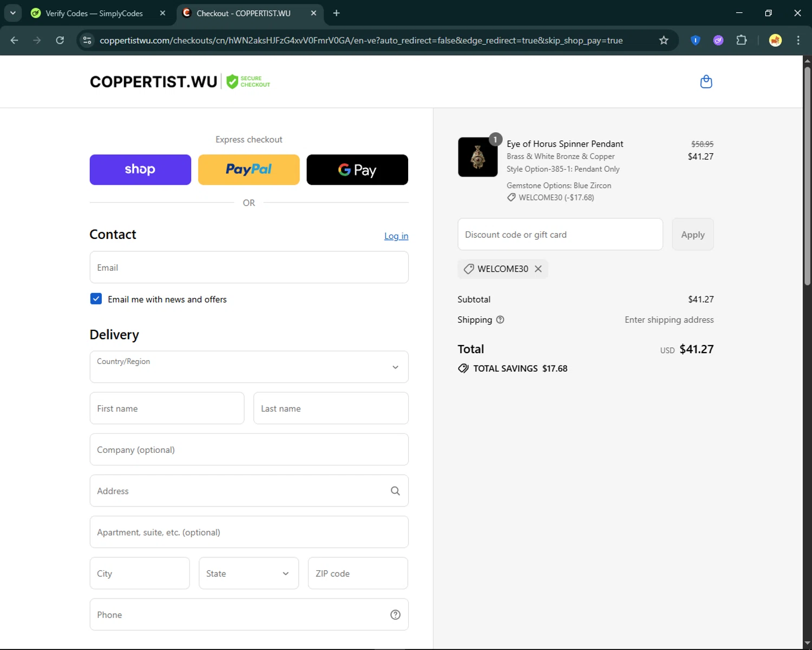Viewport: 812px width, 650px height.
Task: Go forward using the browser arrow
Action: click(x=37, y=40)
